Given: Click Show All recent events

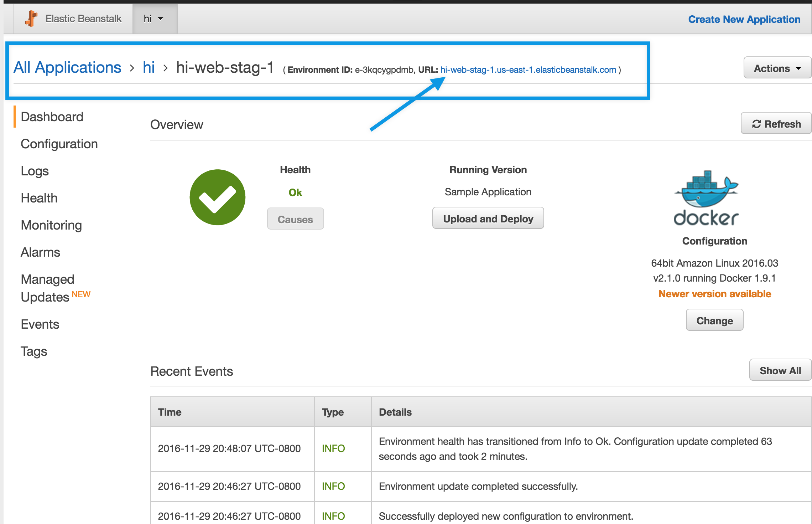Looking at the screenshot, I should point(780,370).
